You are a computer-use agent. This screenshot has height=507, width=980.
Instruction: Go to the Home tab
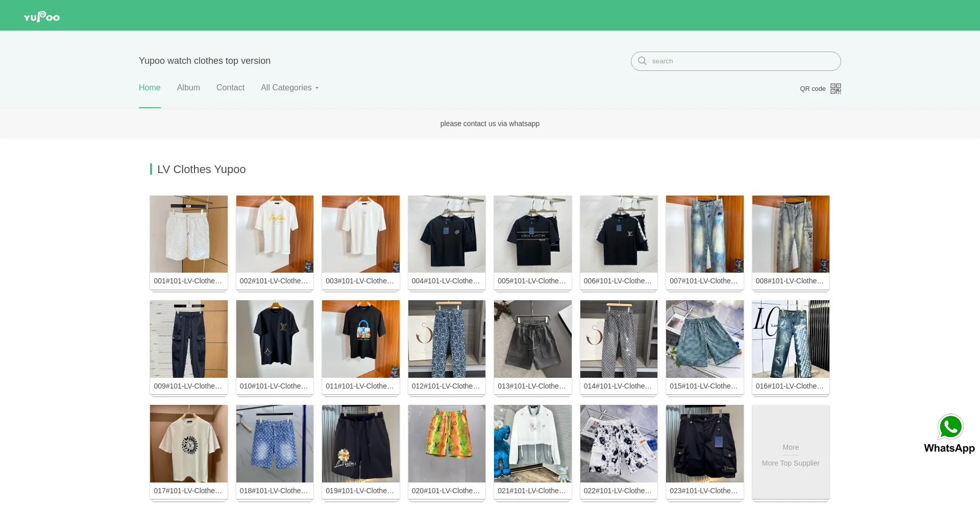click(150, 88)
